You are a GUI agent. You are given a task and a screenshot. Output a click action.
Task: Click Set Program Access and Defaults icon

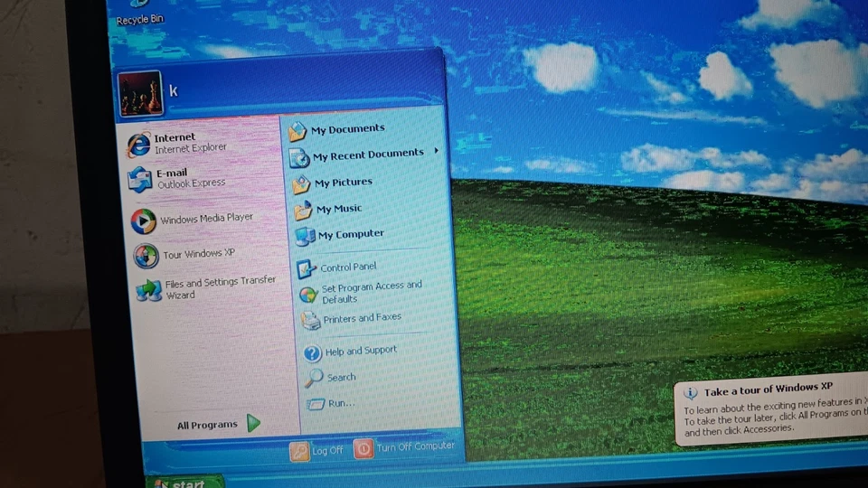coord(308,295)
